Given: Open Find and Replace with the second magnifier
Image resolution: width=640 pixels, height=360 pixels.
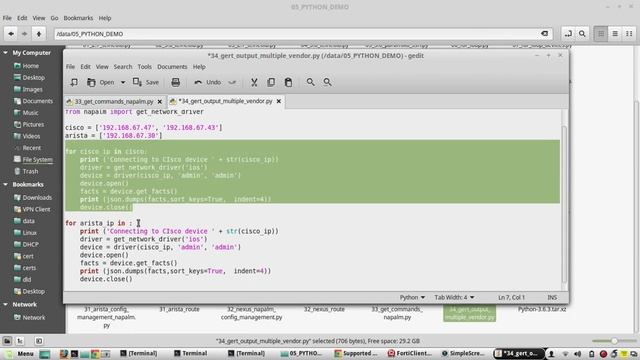Looking at the screenshot, I should click(x=327, y=82).
